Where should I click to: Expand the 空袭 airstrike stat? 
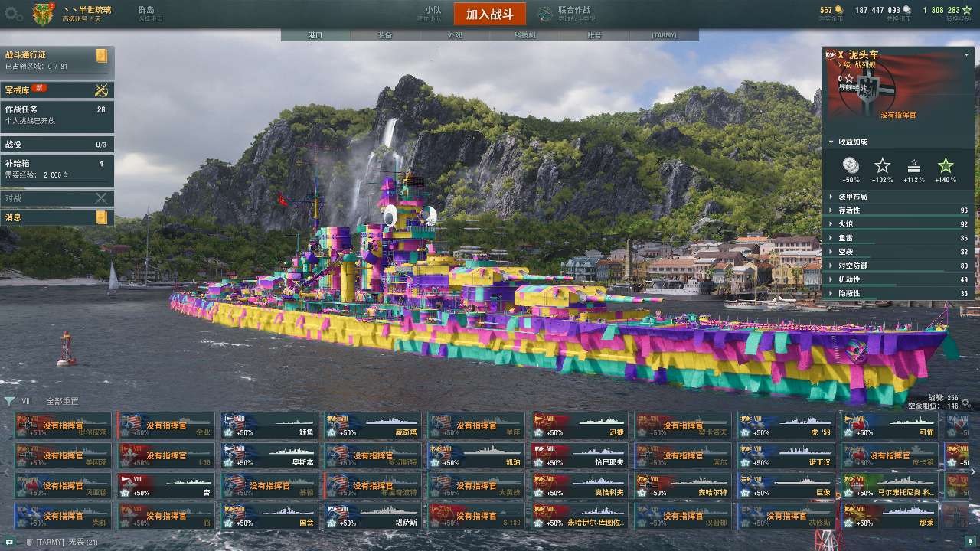point(898,252)
